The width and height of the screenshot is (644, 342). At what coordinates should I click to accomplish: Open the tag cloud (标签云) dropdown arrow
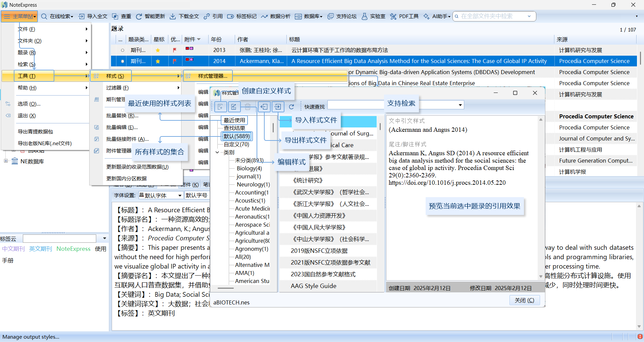(x=105, y=238)
